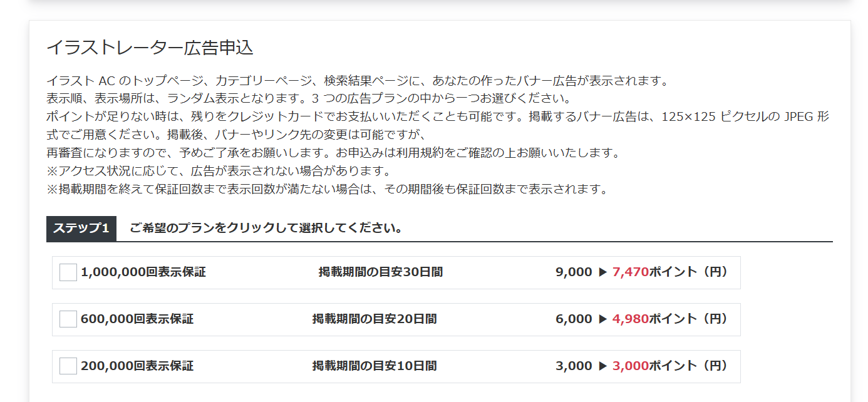The image size is (868, 402).
Task: Click the arrow before red 3,000ポイント
Action: tap(602, 366)
